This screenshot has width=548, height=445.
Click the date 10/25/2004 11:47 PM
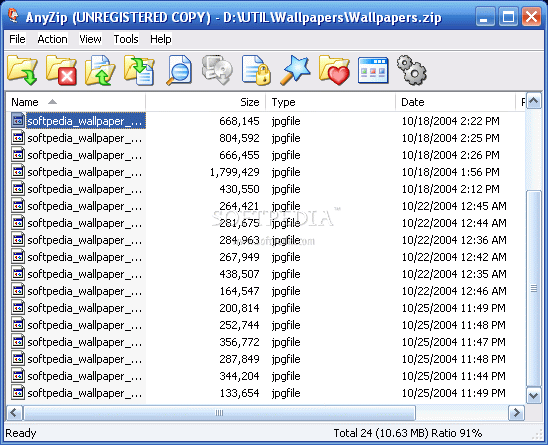454,342
